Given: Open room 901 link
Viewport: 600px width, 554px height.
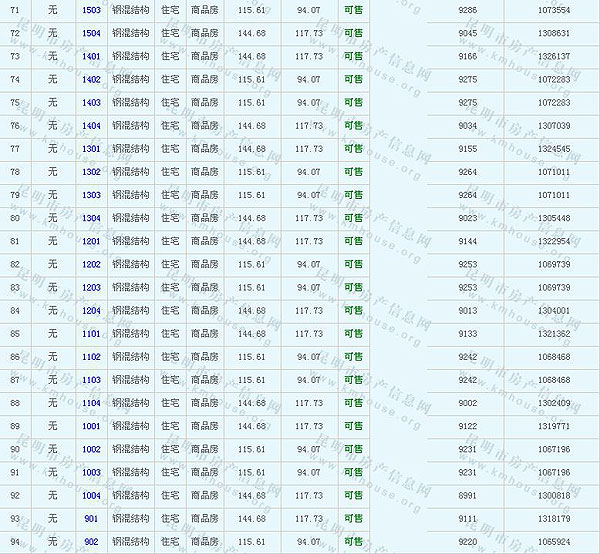Looking at the screenshot, I should 91,519.
